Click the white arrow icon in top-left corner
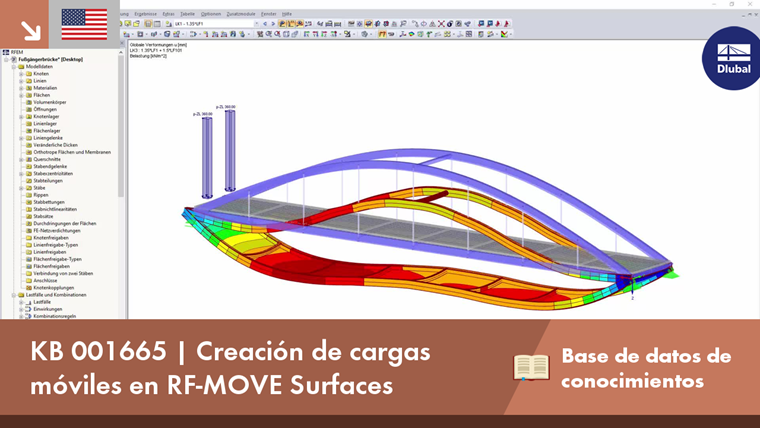The width and height of the screenshot is (760, 428). (31, 31)
